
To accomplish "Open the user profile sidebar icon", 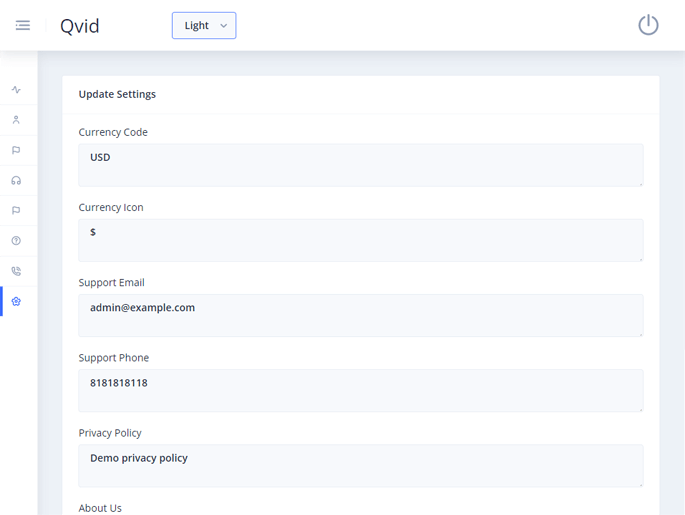I will click(x=16, y=120).
